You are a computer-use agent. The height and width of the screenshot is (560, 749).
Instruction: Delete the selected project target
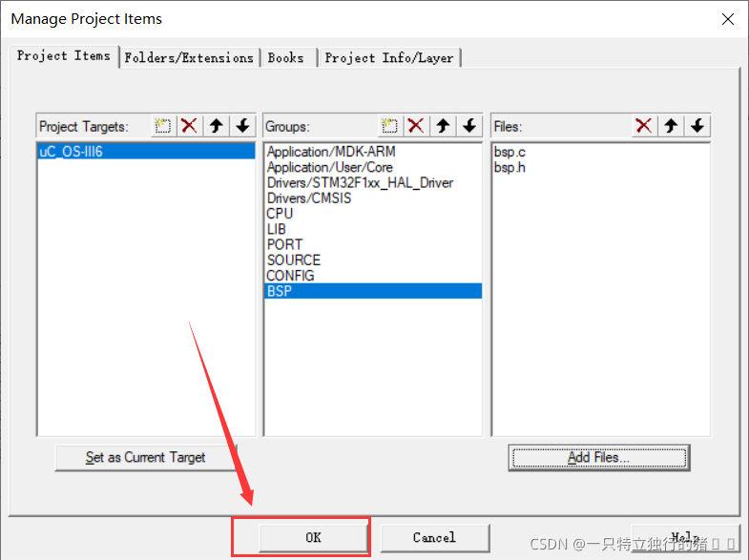190,126
